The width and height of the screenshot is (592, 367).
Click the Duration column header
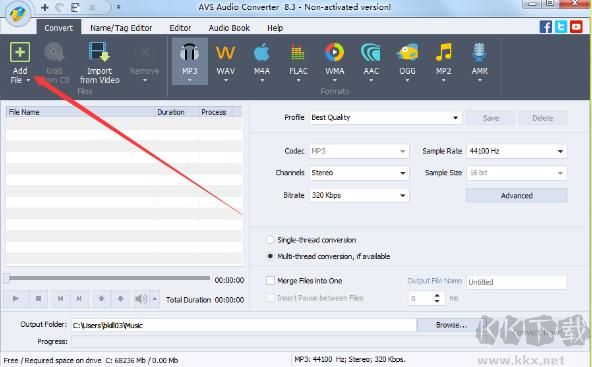[x=177, y=112]
